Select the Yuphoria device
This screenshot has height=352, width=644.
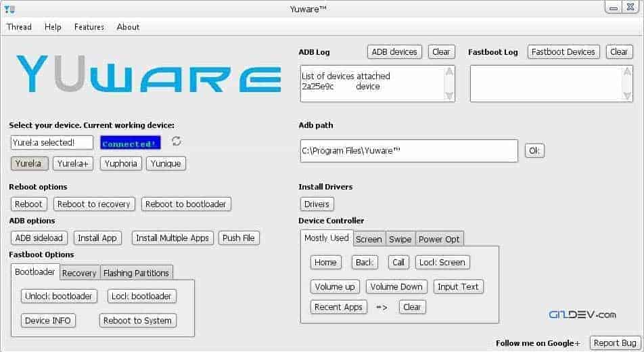point(120,164)
